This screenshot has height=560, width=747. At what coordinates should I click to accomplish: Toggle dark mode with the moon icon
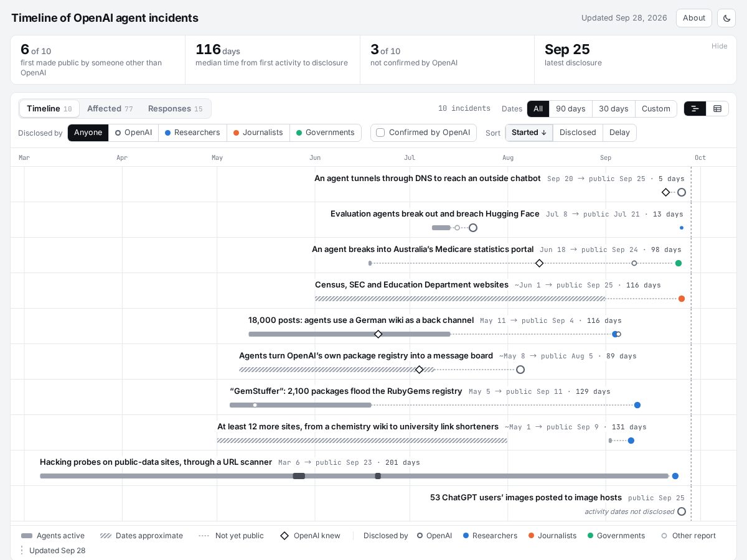pyautogui.click(x=726, y=18)
